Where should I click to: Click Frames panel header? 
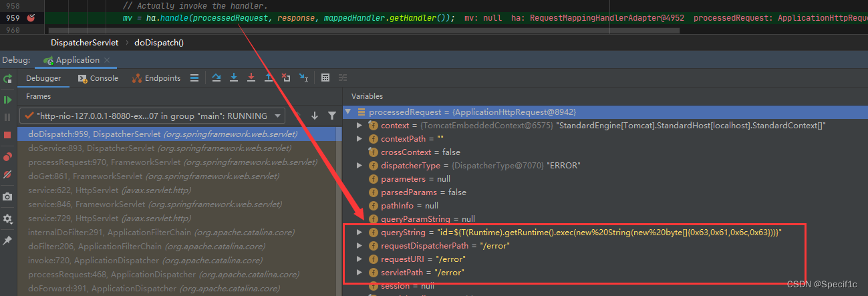click(x=38, y=96)
